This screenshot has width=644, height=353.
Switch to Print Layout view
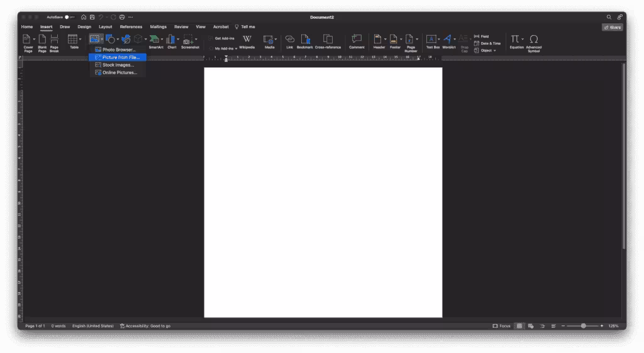519,326
